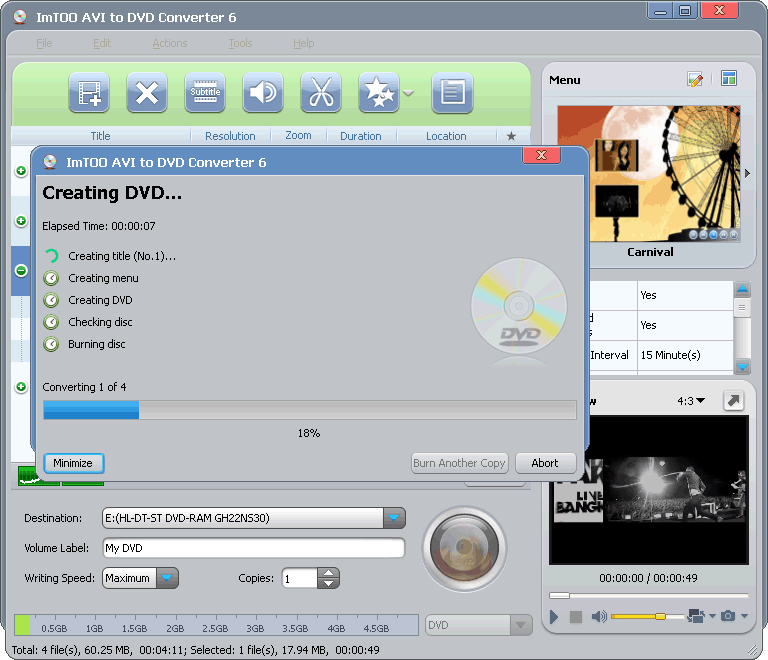Click the Carnival menu template thumbnail
768x660 pixels.
[649, 173]
